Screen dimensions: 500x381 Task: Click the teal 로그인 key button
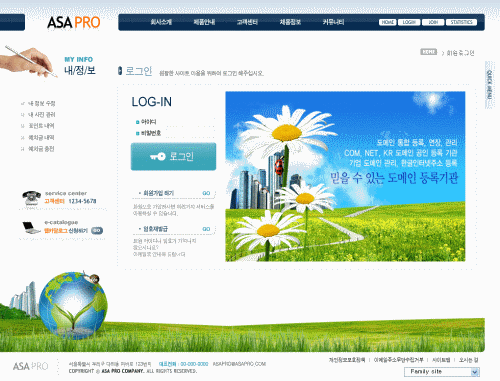(173, 156)
